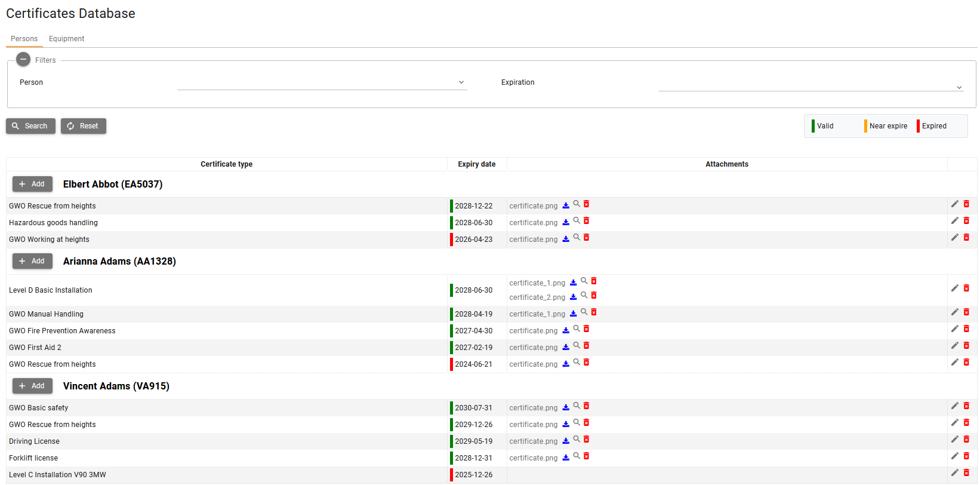
Task: Preview certificate_2.png of Level D Basic Installation
Action: click(x=584, y=295)
